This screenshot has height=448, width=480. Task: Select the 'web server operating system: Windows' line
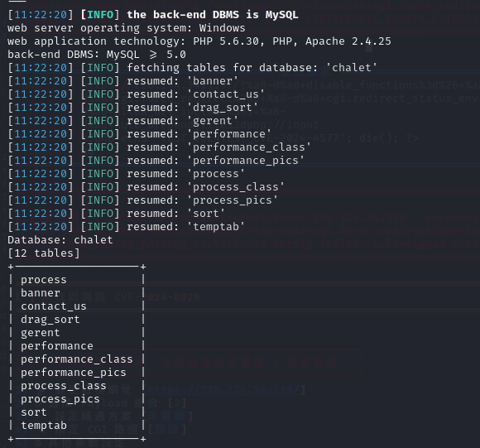click(x=127, y=28)
